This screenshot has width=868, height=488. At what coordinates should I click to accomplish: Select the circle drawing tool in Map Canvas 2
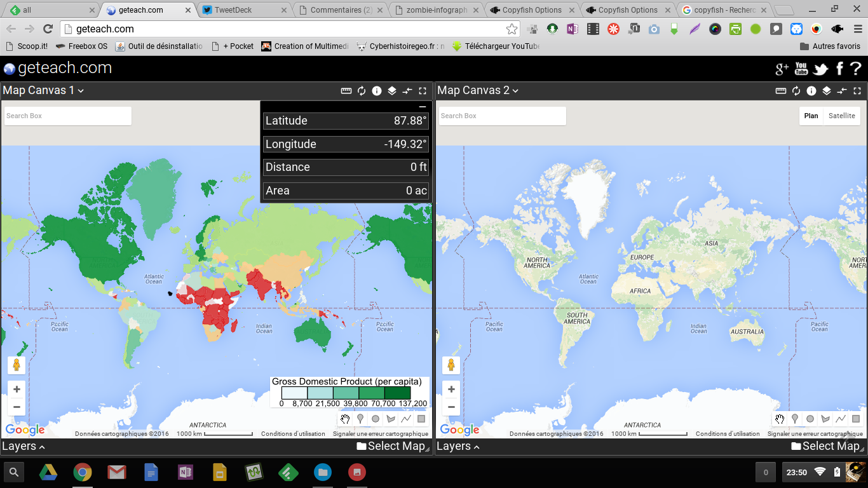tap(810, 419)
